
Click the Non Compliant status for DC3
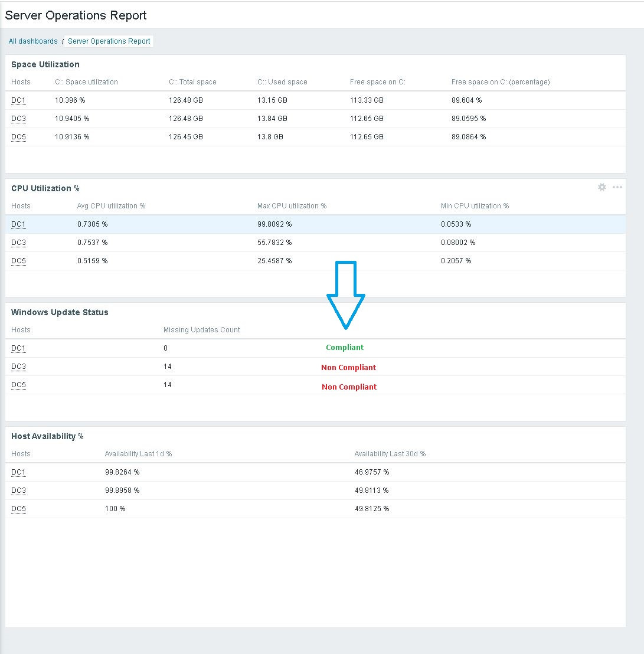click(x=348, y=367)
